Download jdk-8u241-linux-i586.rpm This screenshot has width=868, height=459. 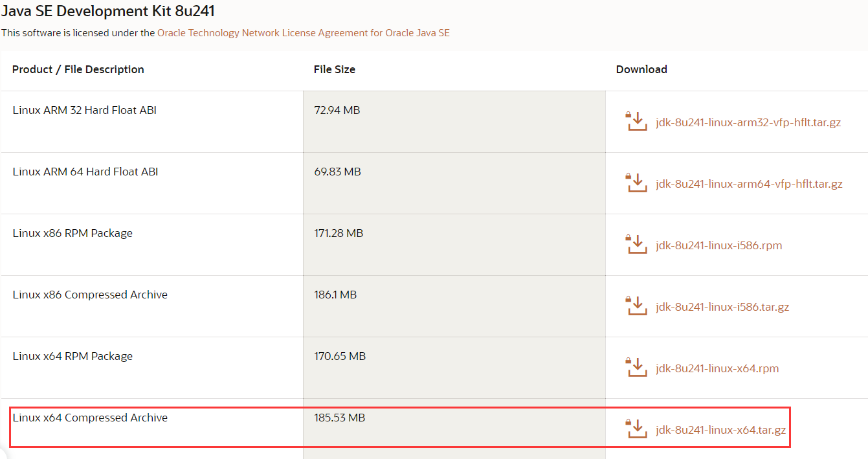[719, 245]
